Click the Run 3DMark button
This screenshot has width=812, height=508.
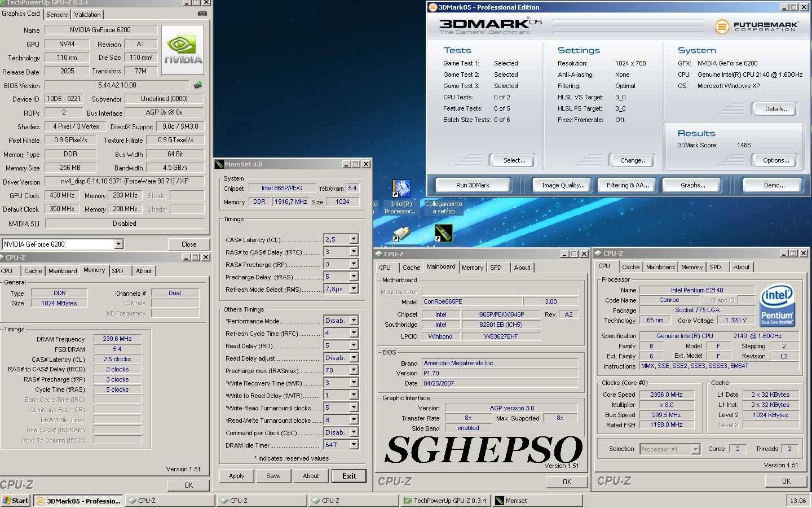[x=473, y=185]
